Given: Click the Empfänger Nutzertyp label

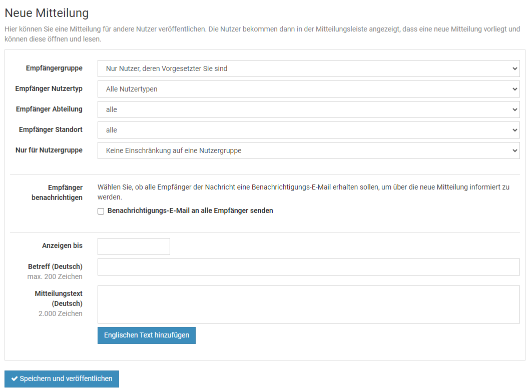Looking at the screenshot, I should click(x=49, y=88).
